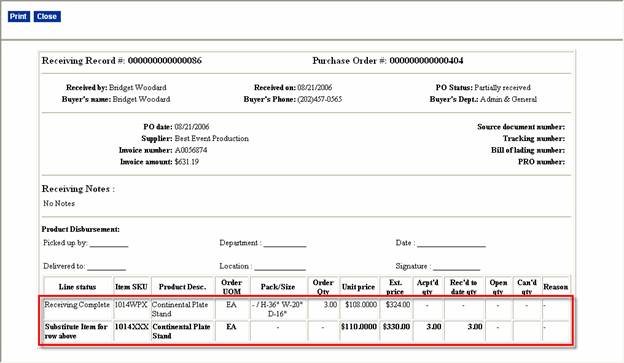Click the Picked up by blank line

click(109, 244)
